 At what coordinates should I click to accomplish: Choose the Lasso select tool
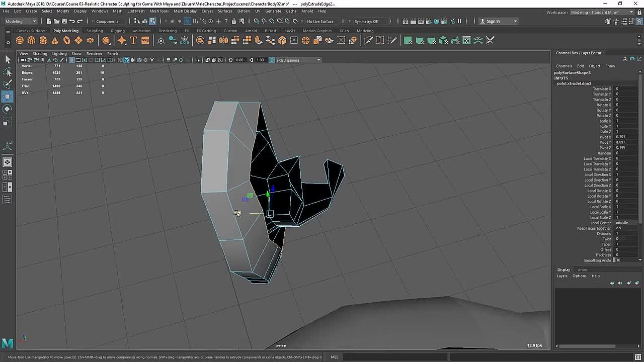point(8,72)
